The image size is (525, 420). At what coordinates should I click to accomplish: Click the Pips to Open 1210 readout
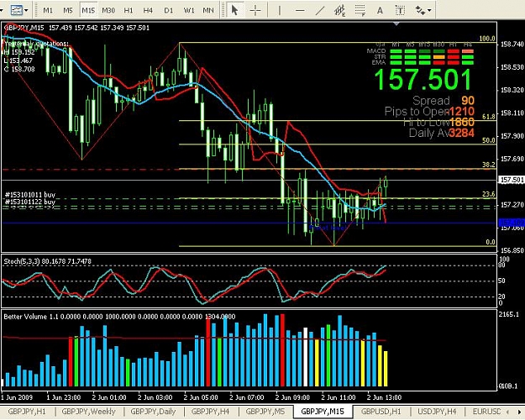[x=429, y=111]
